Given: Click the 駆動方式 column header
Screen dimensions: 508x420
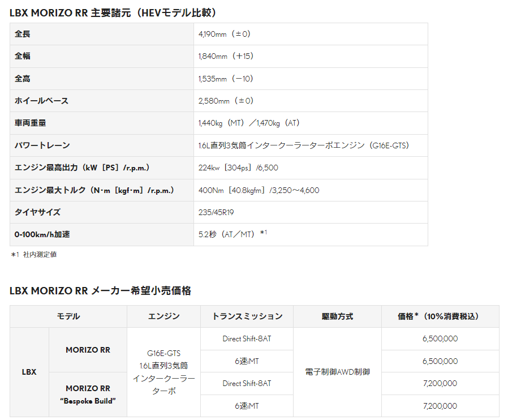Looking at the screenshot, I should (337, 316).
